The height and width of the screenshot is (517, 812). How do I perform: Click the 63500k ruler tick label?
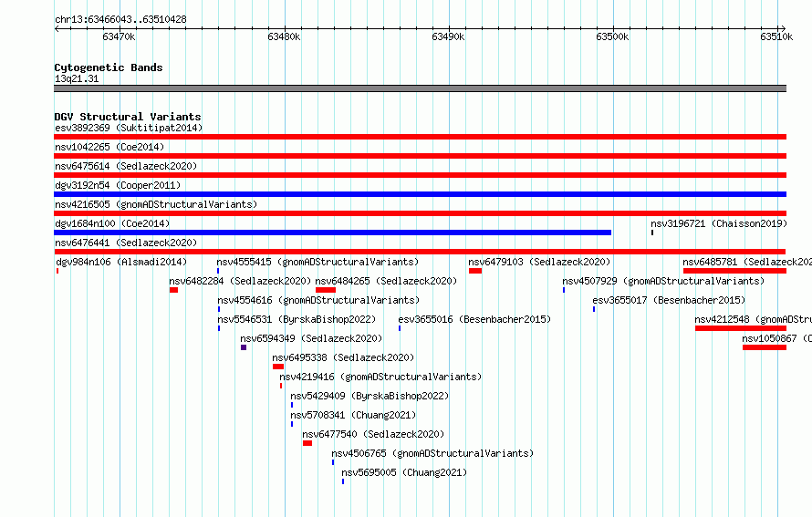coord(612,36)
